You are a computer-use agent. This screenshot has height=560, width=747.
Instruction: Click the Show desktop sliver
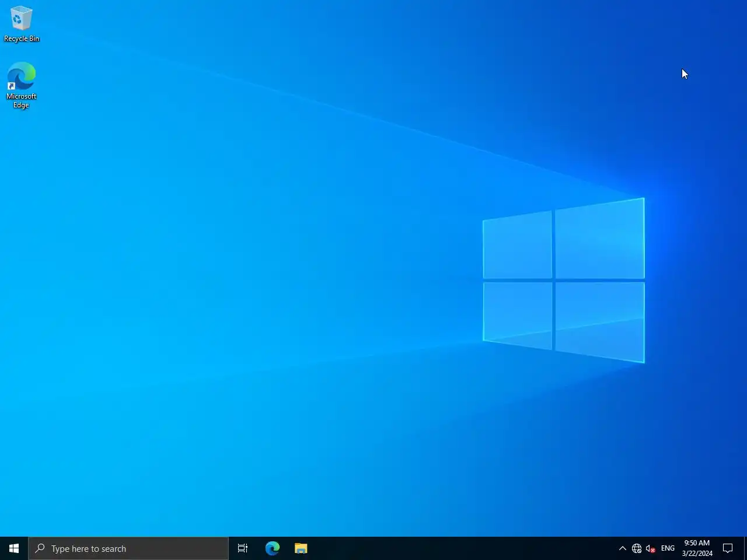click(745, 548)
